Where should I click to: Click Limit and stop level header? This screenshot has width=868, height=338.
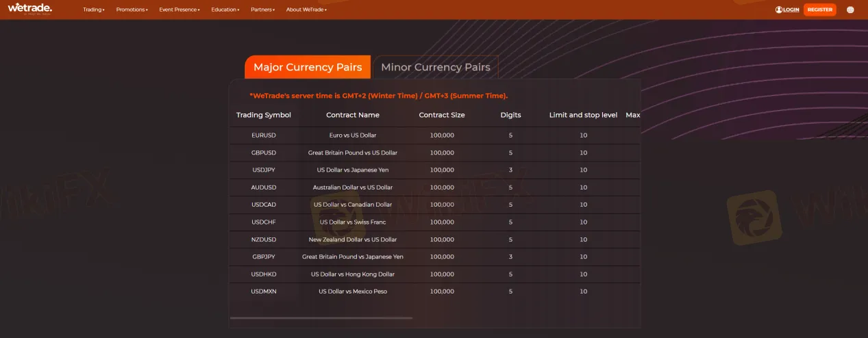[x=583, y=115]
